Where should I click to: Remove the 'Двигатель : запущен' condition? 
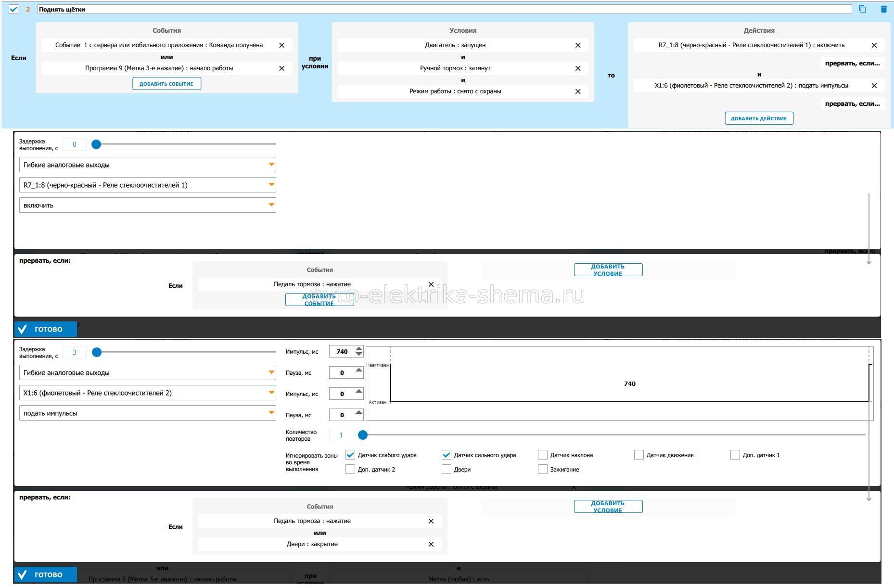click(578, 45)
